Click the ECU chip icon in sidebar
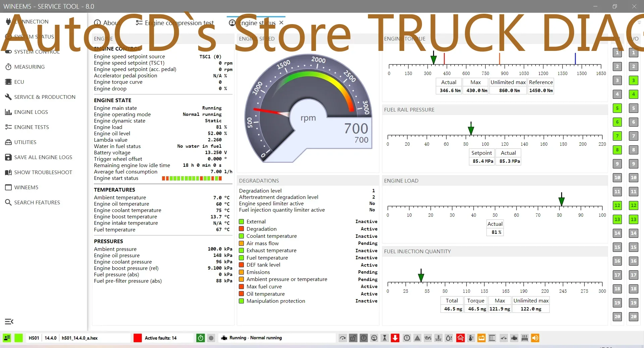Screen dimensions: 644x348 [x=8, y=82]
